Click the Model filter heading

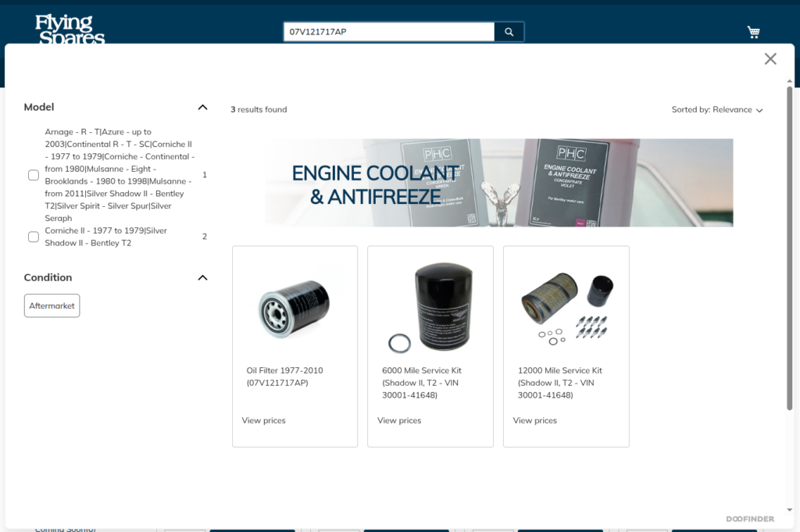39,107
